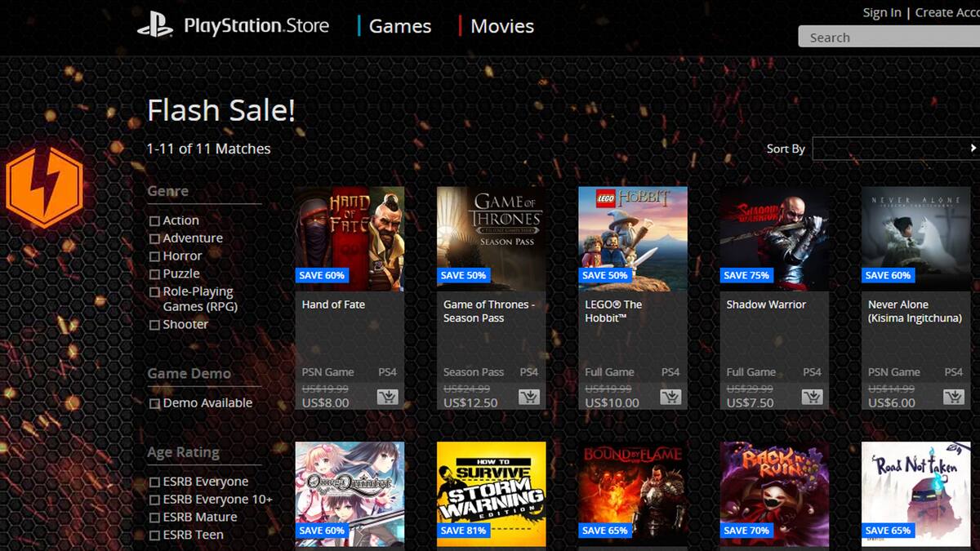Click the Game Demo filter heading
980x551 pixels.
(189, 374)
